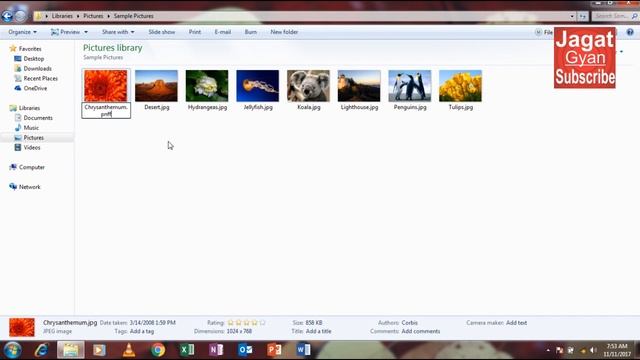The image size is (640, 360).
Task: Click Add a tag in details pane
Action: (x=142, y=331)
